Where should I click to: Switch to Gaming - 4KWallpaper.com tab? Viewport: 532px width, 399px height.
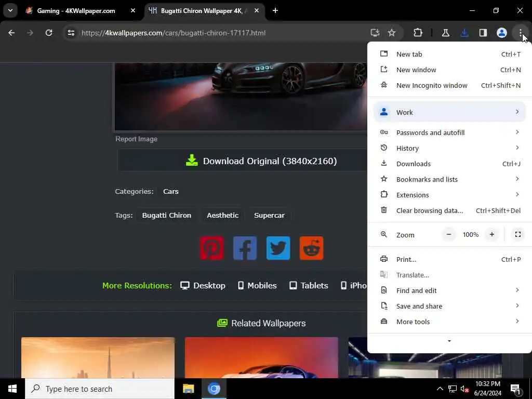pyautogui.click(x=76, y=10)
